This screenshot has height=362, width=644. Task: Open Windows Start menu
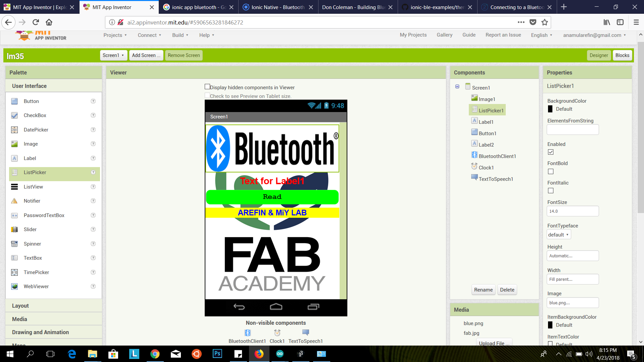tap(10, 354)
